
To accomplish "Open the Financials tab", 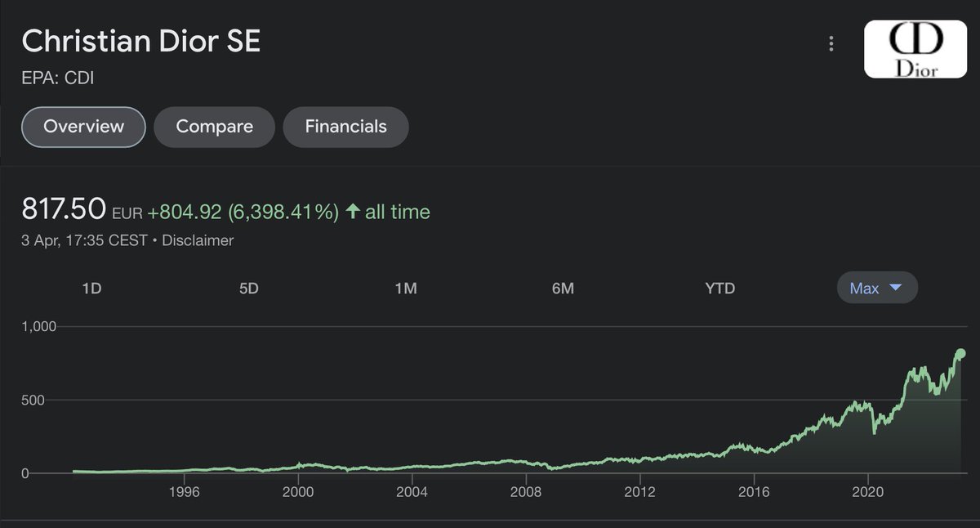I will [345, 127].
